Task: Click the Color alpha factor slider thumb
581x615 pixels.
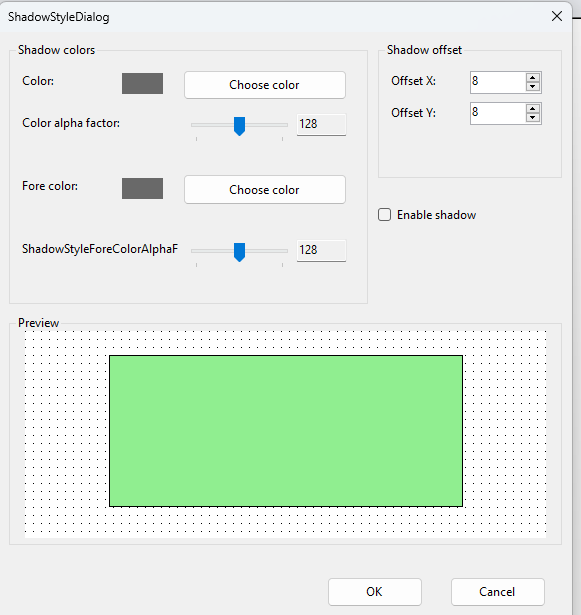Action: [239, 126]
